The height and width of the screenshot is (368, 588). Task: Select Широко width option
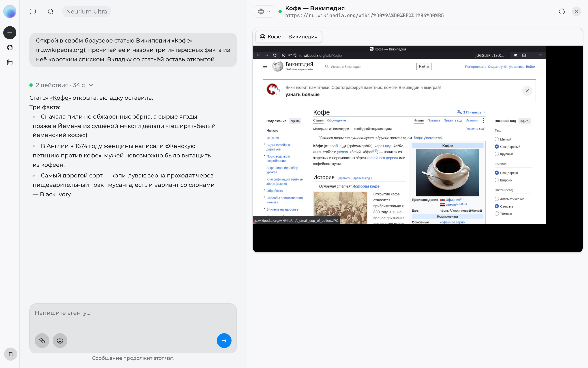[x=497, y=180]
